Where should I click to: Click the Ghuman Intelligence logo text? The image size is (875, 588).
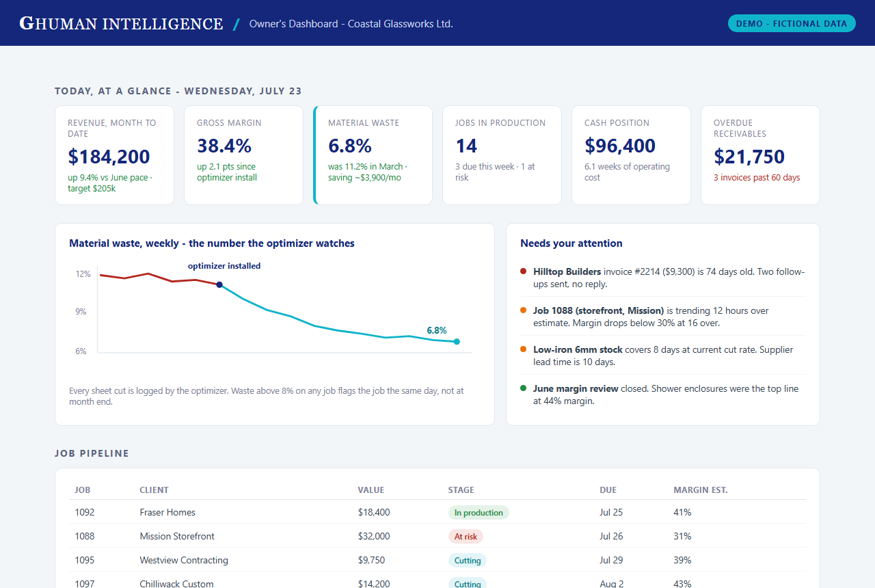pos(121,23)
